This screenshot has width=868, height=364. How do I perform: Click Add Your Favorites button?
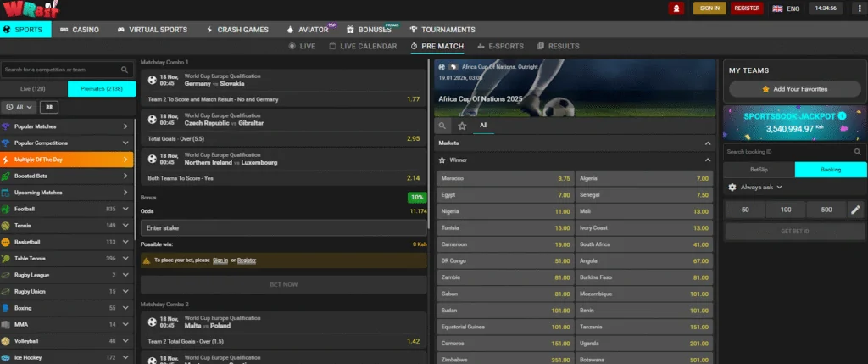pyautogui.click(x=793, y=89)
